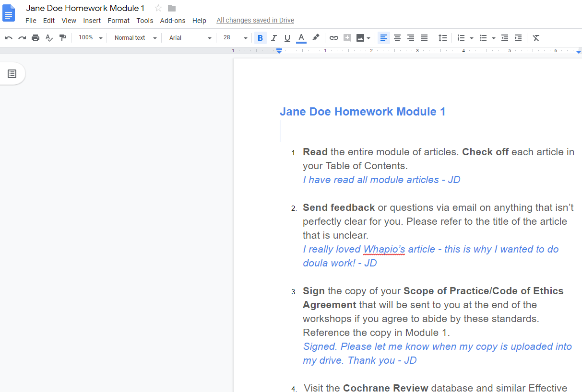The image size is (582, 392).
Task: Insert a link with chain icon
Action: click(334, 38)
